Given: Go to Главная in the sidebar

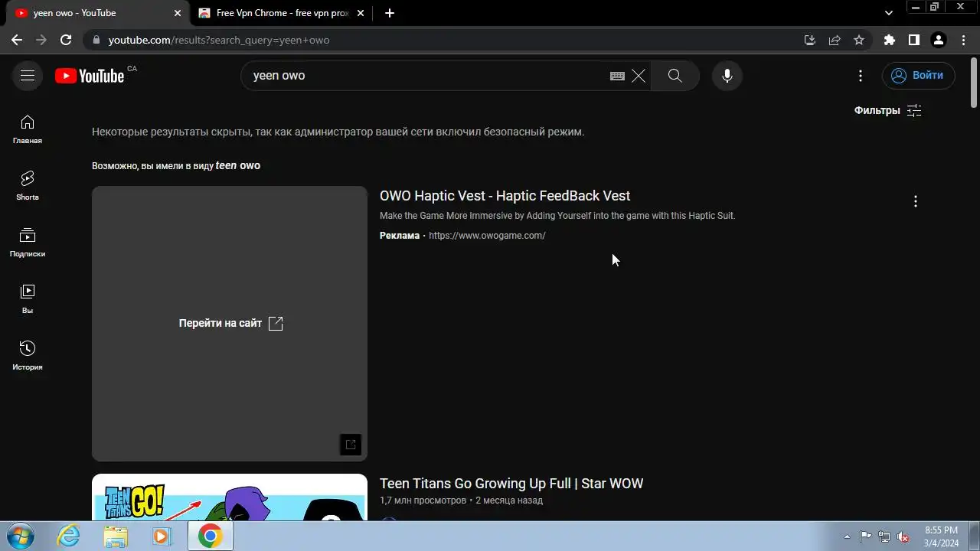Looking at the screenshot, I should click(x=28, y=129).
